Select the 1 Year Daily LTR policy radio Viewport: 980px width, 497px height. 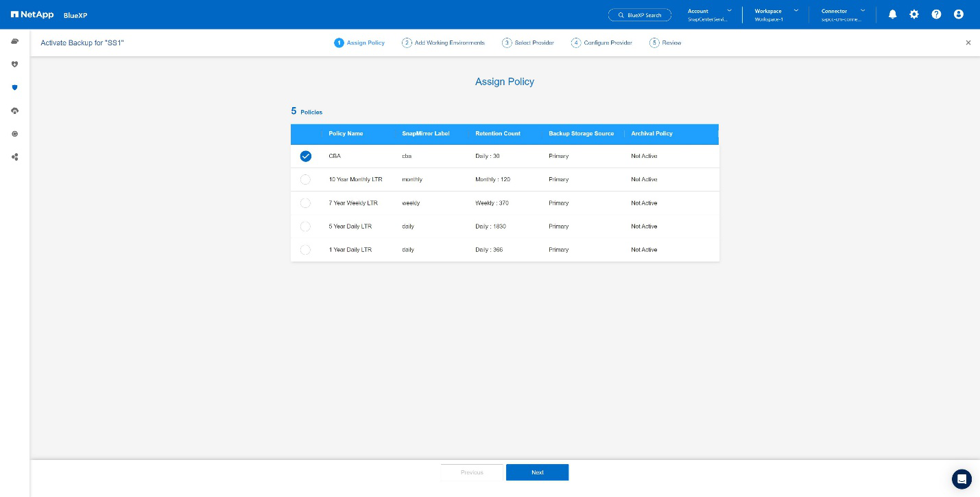[x=305, y=250]
